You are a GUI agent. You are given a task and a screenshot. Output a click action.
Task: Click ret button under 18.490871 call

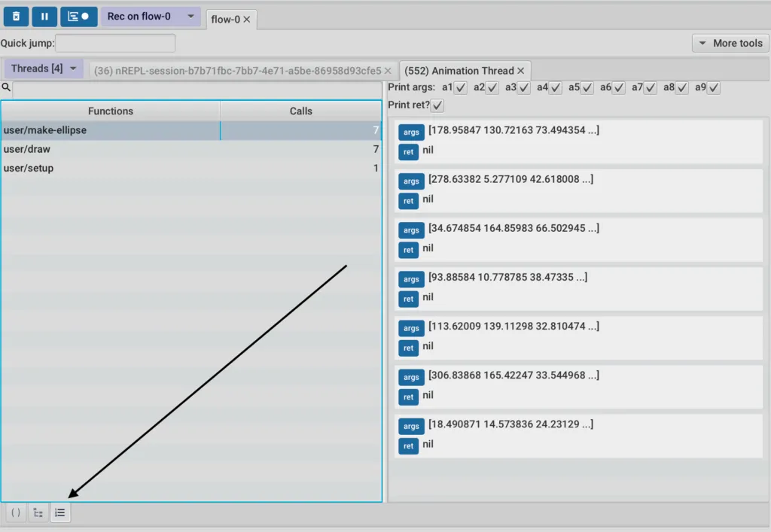[x=408, y=446]
